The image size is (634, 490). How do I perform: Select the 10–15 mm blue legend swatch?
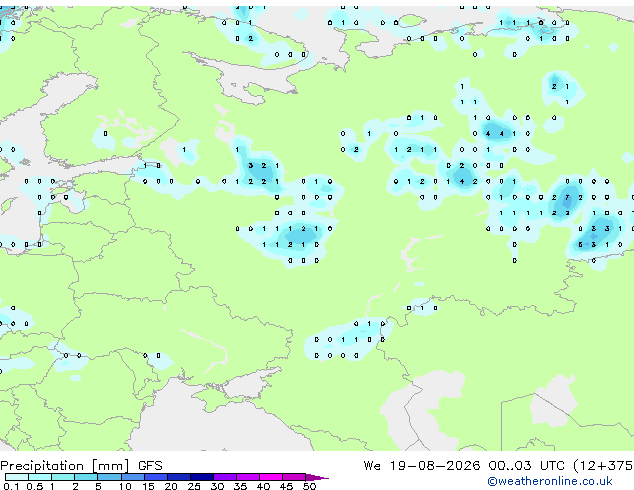[x=132, y=477]
